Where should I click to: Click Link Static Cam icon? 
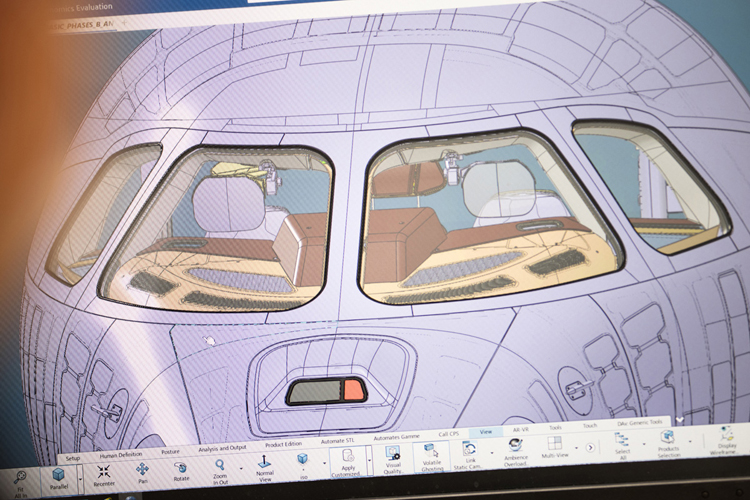(x=469, y=448)
